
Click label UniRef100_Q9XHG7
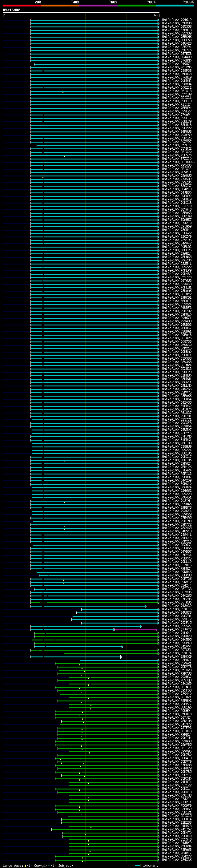176,676
